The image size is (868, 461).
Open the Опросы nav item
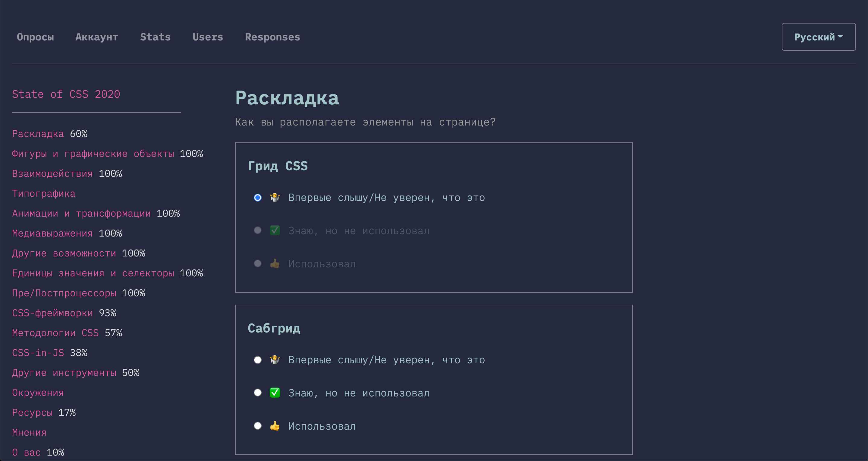click(35, 37)
